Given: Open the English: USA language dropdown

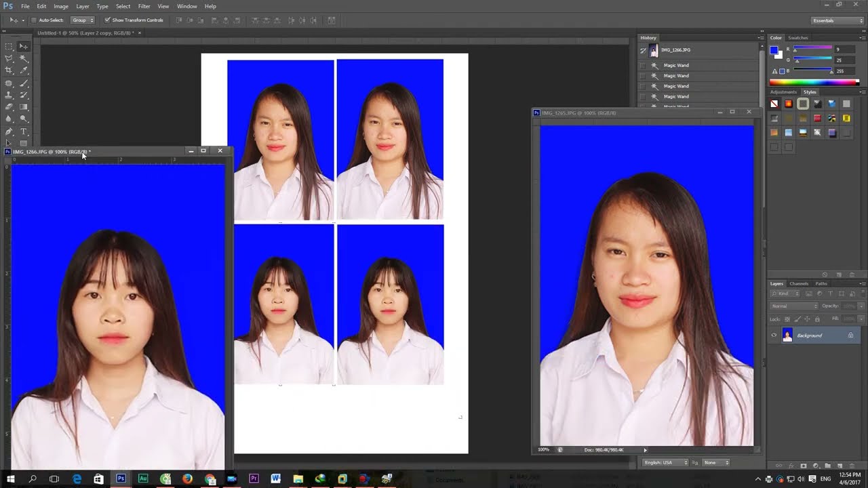Looking at the screenshot, I should pyautogui.click(x=665, y=462).
